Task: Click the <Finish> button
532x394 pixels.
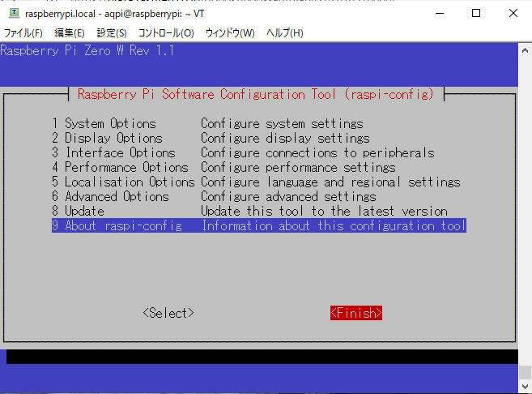Action: pos(356,313)
